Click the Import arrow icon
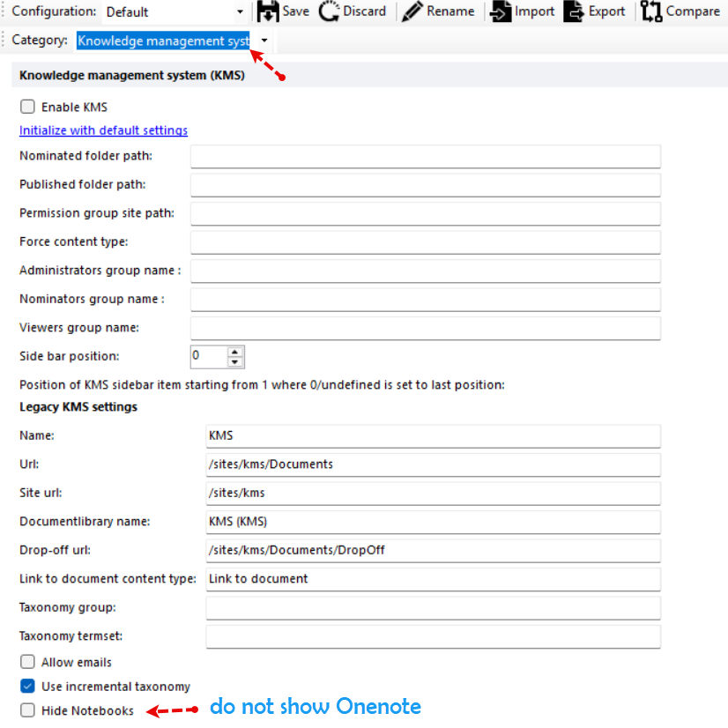 point(501,11)
